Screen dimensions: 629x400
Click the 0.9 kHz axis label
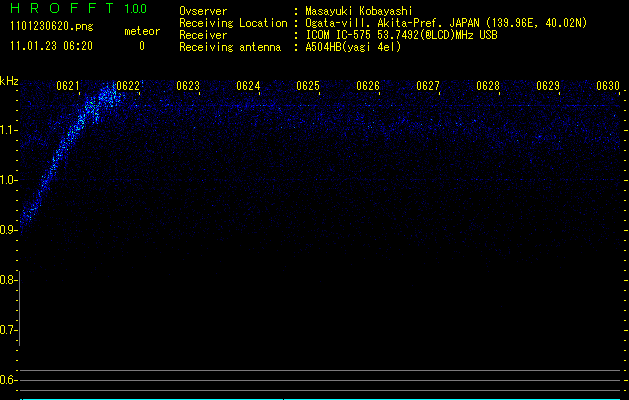(x=8, y=230)
